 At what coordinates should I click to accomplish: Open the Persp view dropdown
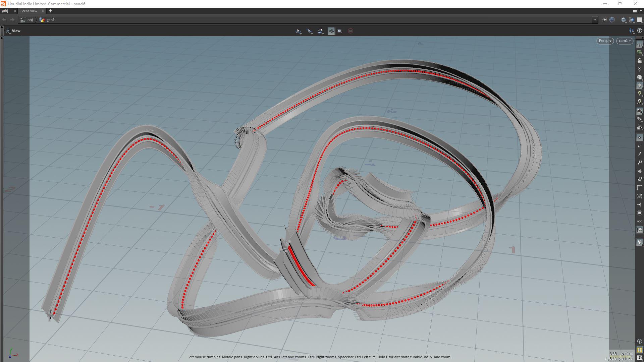tap(604, 41)
